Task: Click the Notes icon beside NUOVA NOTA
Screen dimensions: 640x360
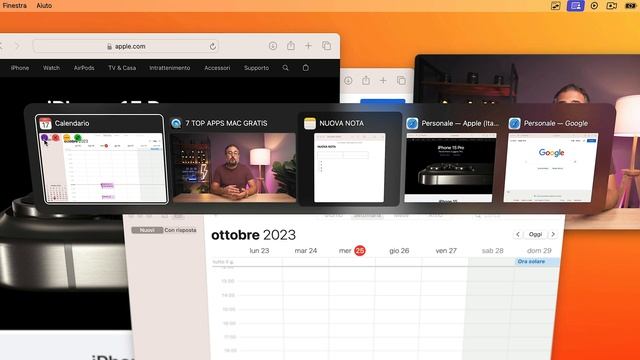Action: [x=310, y=123]
